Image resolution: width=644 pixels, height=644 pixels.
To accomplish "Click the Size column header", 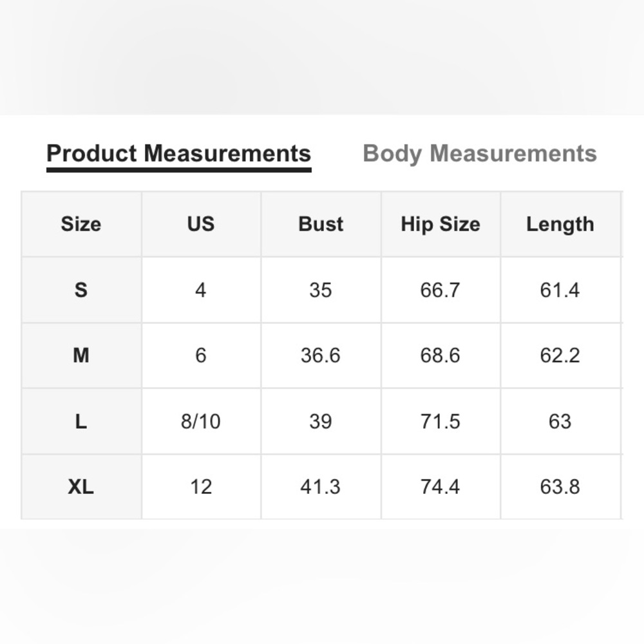I will (x=81, y=224).
